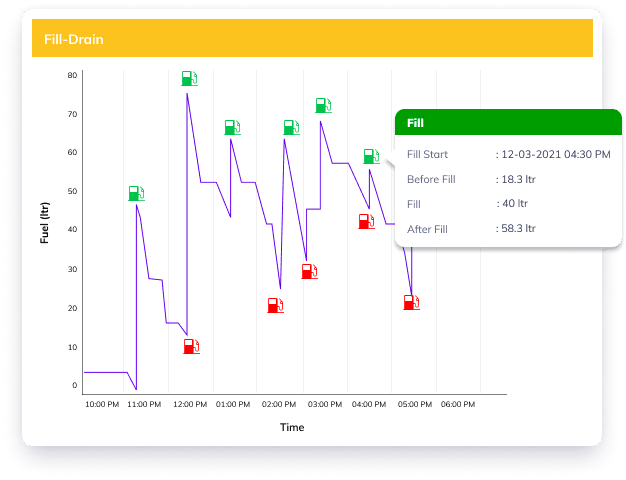626x480 pixels.
Task: Click the 06:00 PM time axis label
Action: pos(458,405)
